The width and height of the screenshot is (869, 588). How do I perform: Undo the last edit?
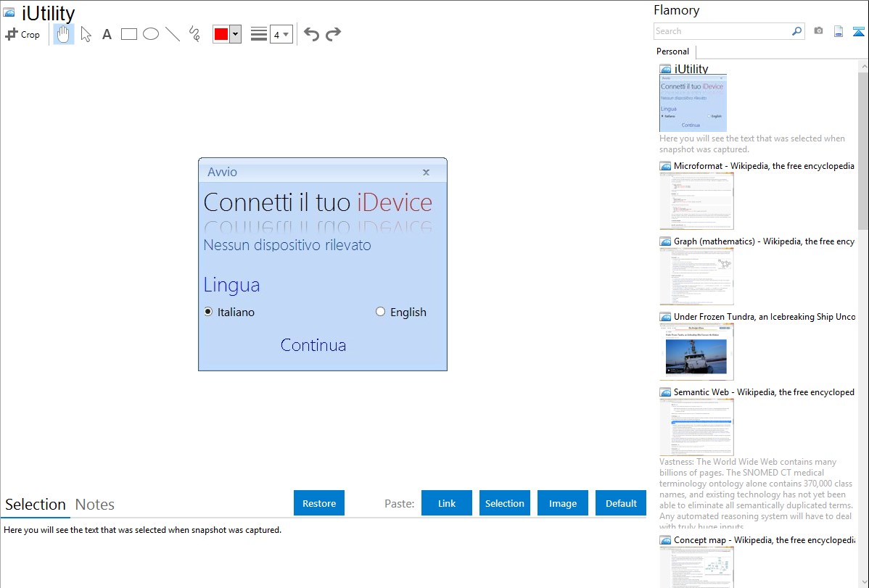click(x=311, y=34)
